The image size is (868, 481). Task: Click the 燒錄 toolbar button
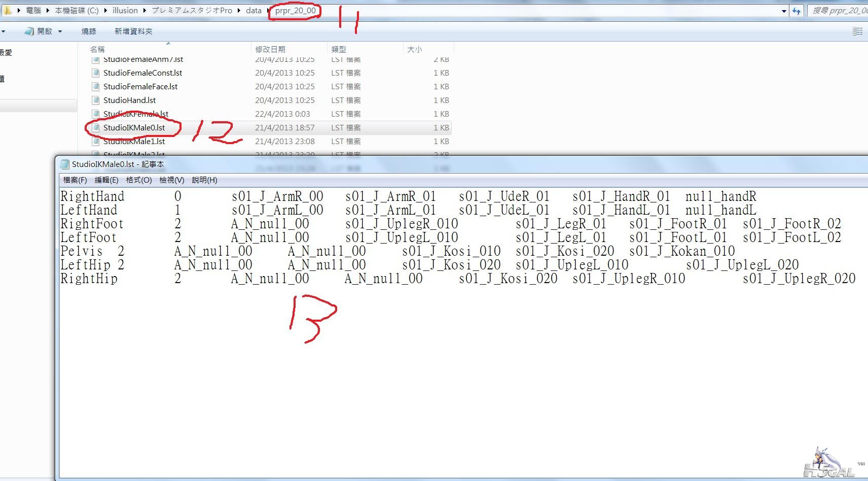(89, 31)
